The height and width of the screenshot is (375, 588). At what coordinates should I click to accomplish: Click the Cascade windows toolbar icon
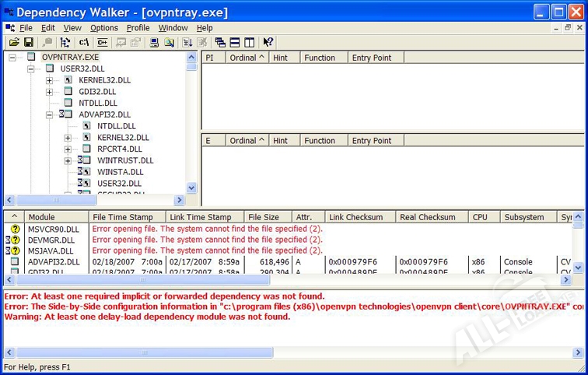pos(220,42)
